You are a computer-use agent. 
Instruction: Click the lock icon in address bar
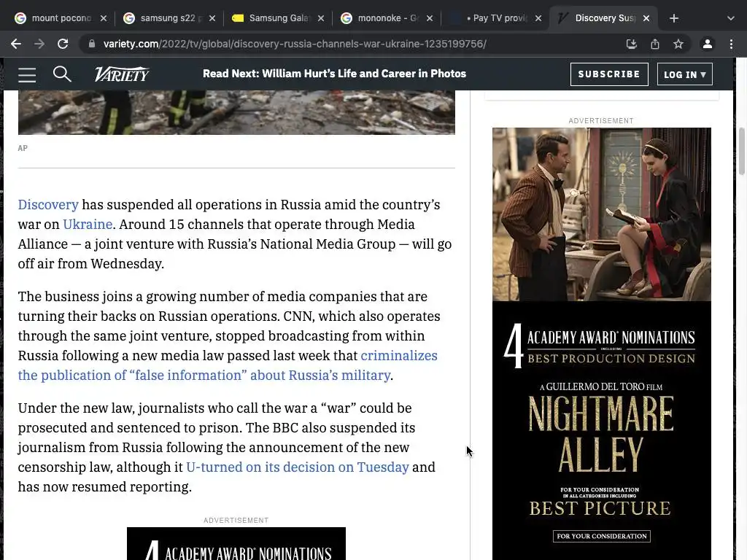coord(91,44)
